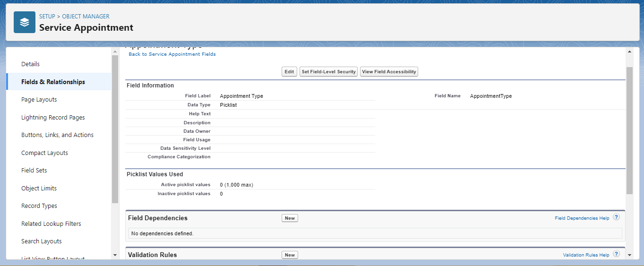Viewport: 644px width, 266px height.
Task: Click the Field Label value Appointment Type
Action: click(x=241, y=96)
